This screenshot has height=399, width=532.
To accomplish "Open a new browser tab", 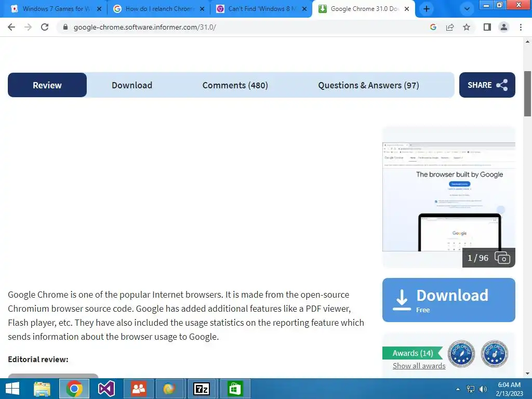I will pyautogui.click(x=427, y=9).
